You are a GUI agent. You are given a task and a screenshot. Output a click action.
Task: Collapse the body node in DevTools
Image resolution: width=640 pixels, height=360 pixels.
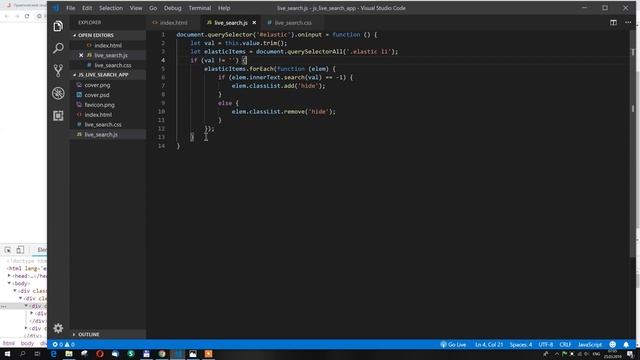9,283
